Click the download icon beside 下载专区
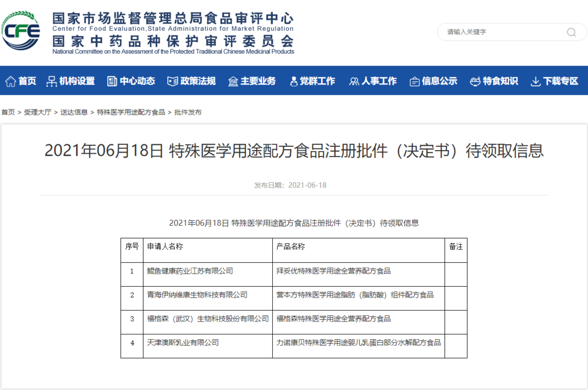Viewport: 588px width, 390px height. click(x=536, y=81)
